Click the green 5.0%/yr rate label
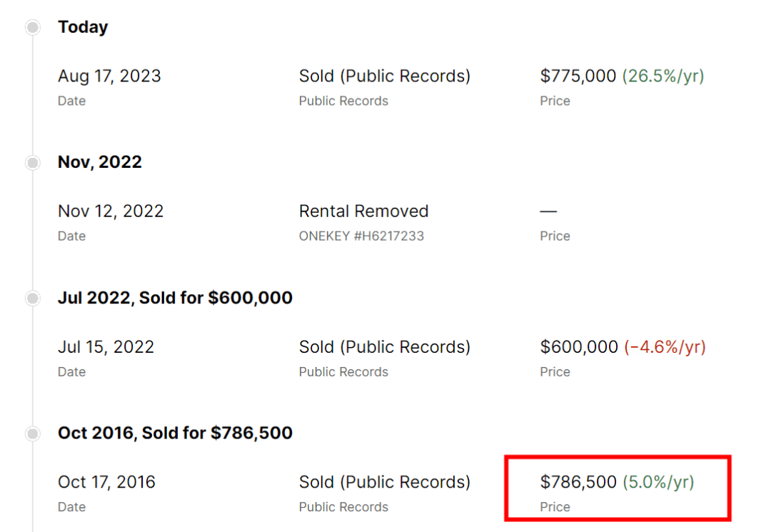Screen dimensions: 771x532 pyautogui.click(x=657, y=482)
